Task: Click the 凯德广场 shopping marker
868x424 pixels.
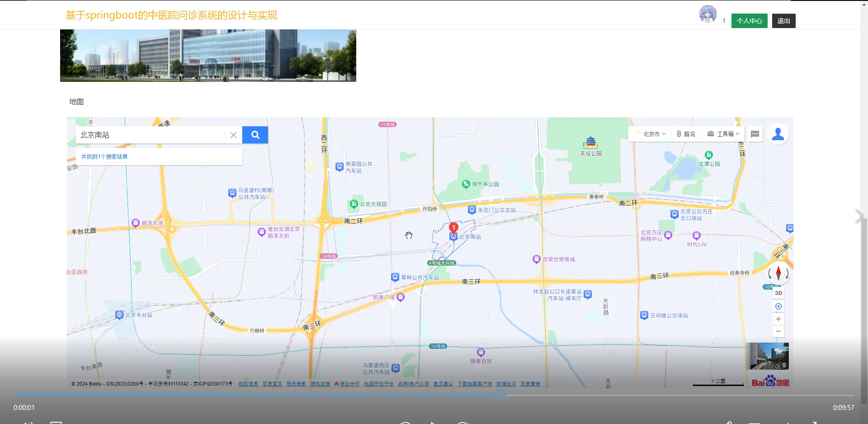Action: 401,297
